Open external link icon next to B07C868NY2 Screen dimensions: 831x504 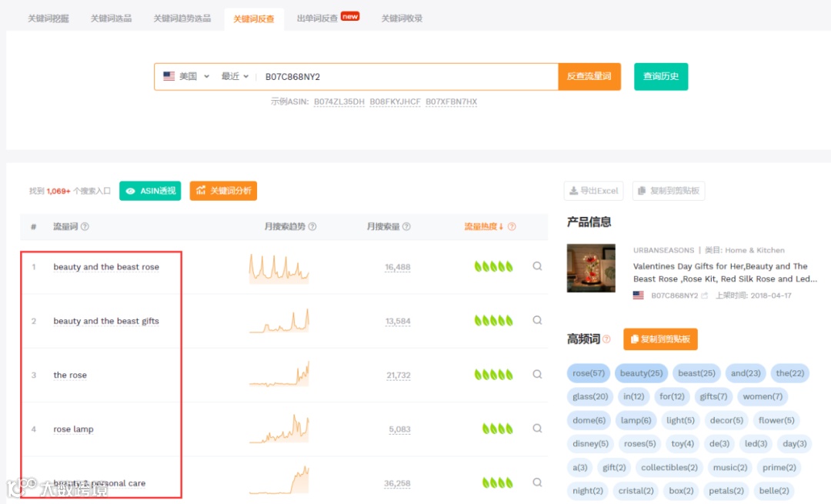point(706,295)
